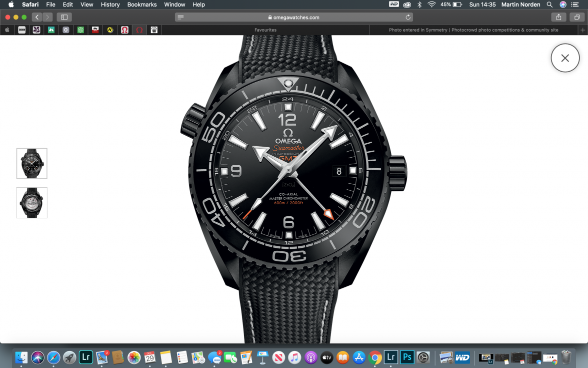
Task: Open the red-background Omega pinned tab
Action: [x=124, y=30]
